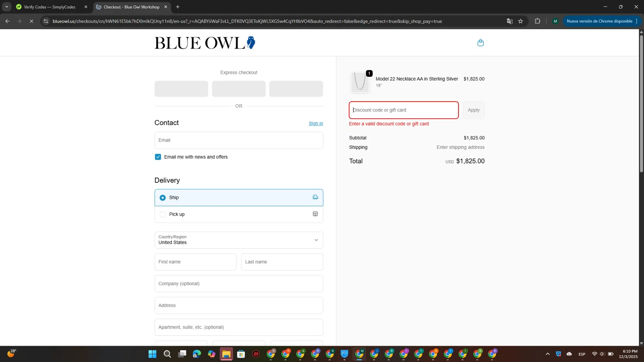644x362 pixels.
Task: Open the tab search chevron button
Action: click(6, 7)
